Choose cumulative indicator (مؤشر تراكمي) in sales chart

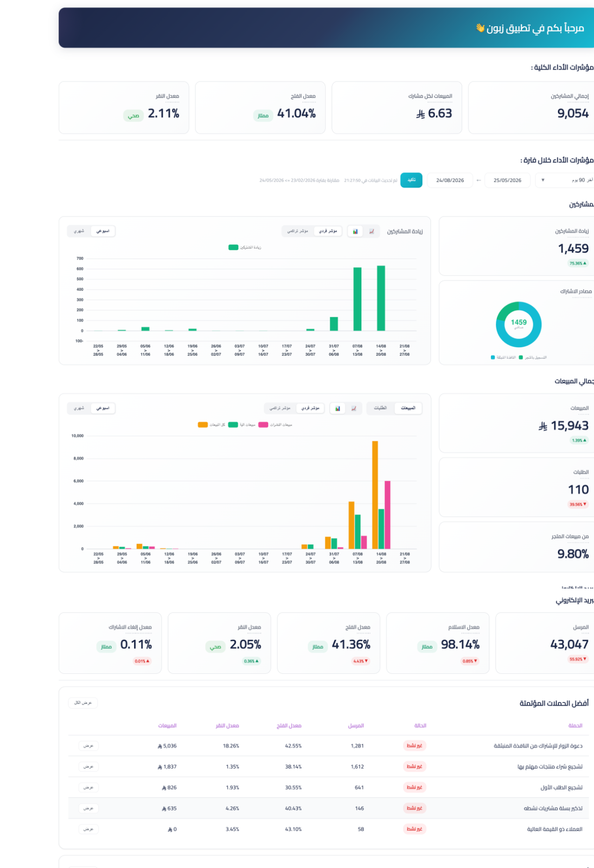(x=280, y=408)
